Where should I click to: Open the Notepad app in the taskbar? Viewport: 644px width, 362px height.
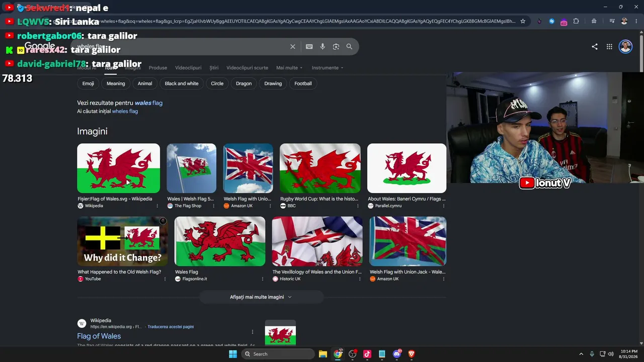[x=382, y=354]
